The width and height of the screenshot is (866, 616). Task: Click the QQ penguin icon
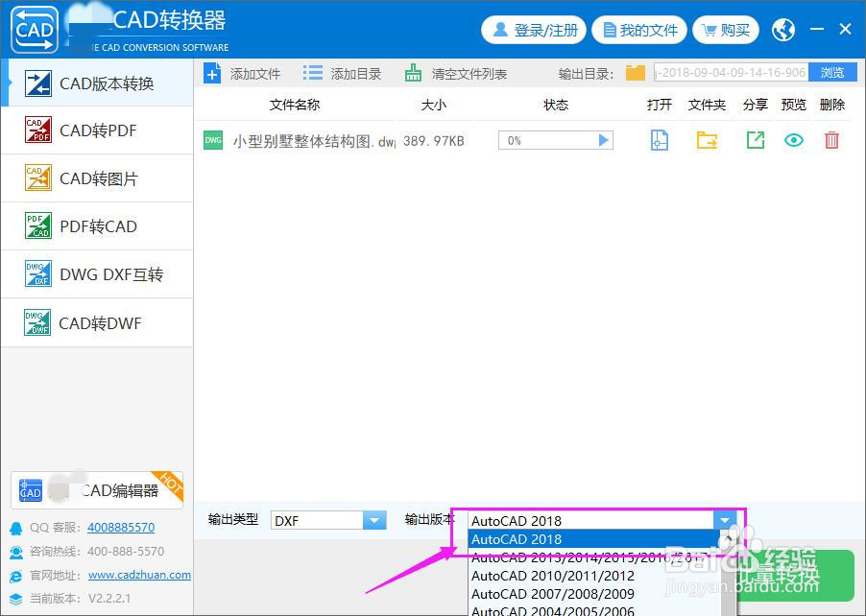16,528
